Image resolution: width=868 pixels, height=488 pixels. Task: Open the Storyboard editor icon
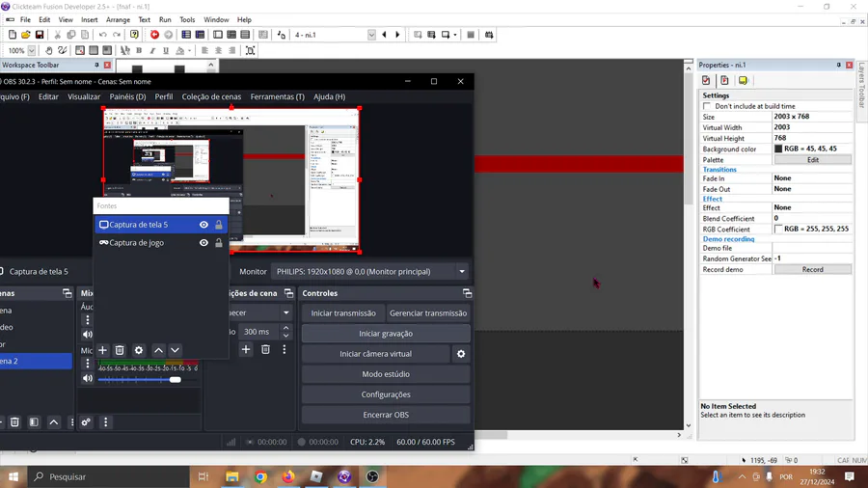(x=186, y=35)
